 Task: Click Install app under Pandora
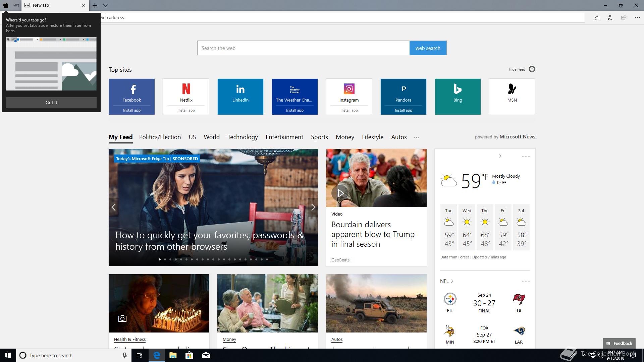pyautogui.click(x=404, y=110)
